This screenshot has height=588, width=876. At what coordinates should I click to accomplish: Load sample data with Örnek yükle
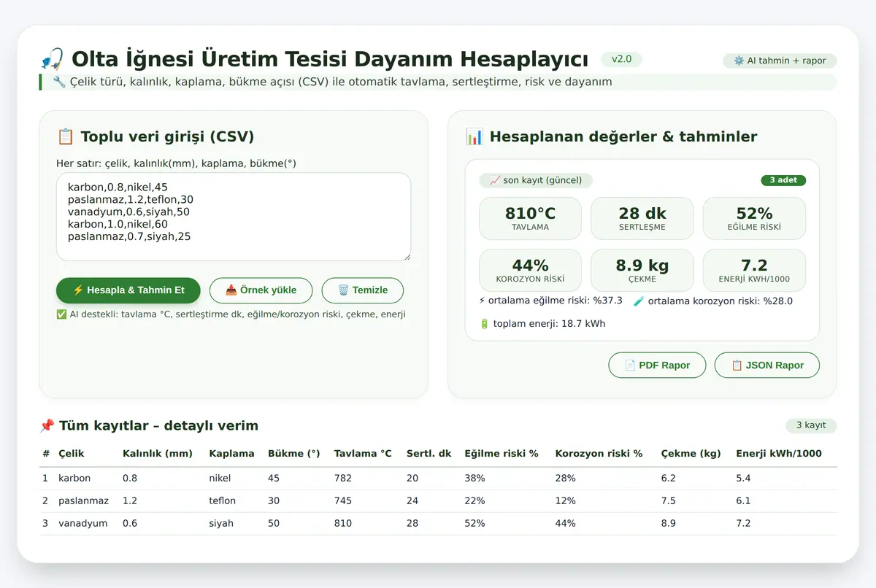click(x=261, y=290)
